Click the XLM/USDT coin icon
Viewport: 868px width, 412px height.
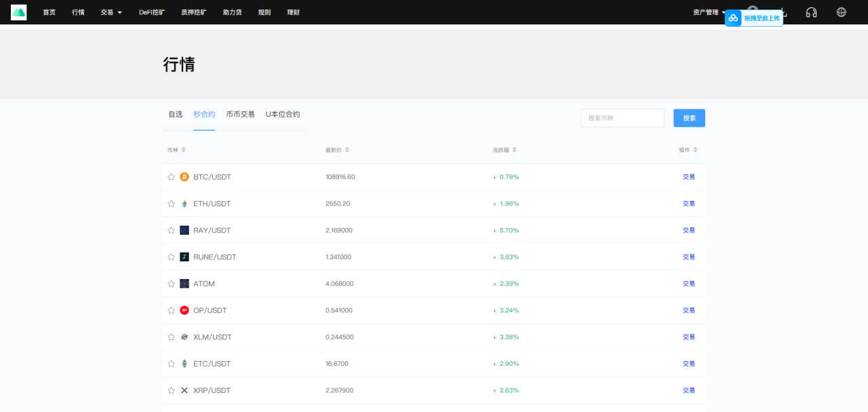click(184, 337)
